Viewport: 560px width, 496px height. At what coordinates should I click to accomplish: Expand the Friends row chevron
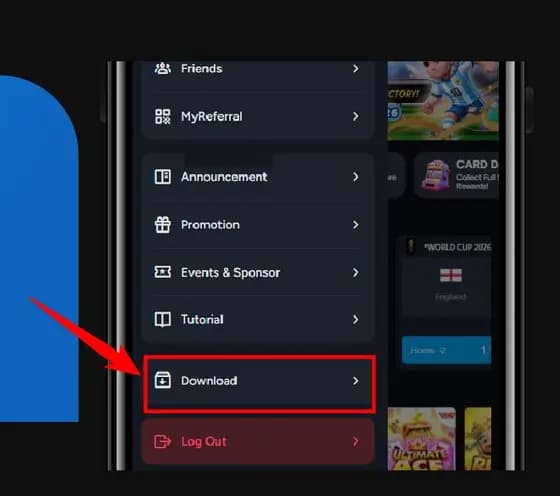[x=355, y=69]
